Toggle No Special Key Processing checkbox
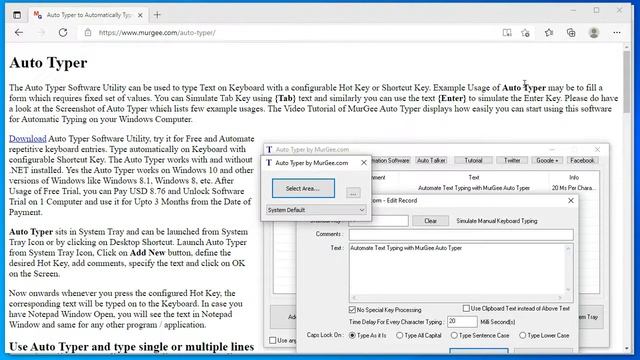640x360 pixels. click(x=352, y=310)
